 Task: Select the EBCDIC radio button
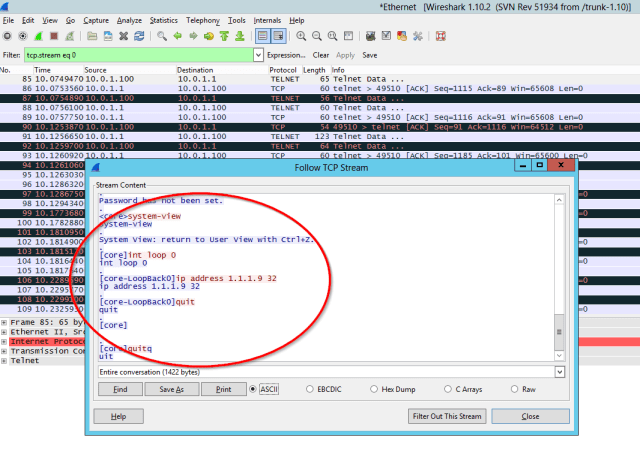point(310,389)
